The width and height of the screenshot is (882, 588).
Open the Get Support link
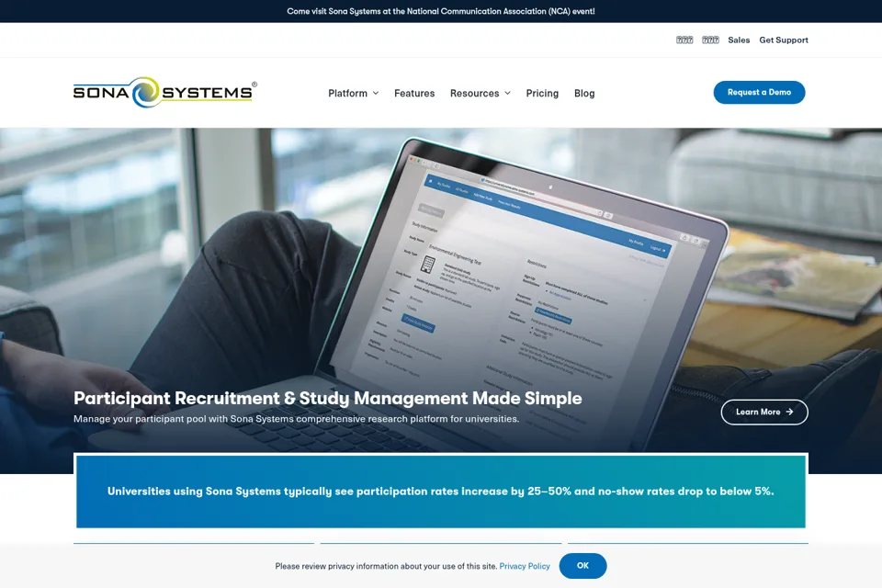784,40
